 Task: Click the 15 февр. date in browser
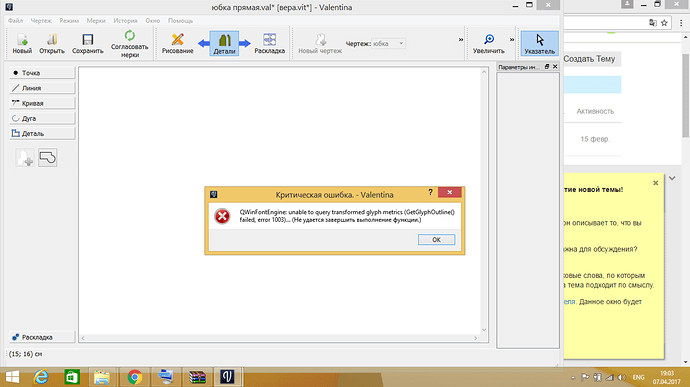click(595, 139)
